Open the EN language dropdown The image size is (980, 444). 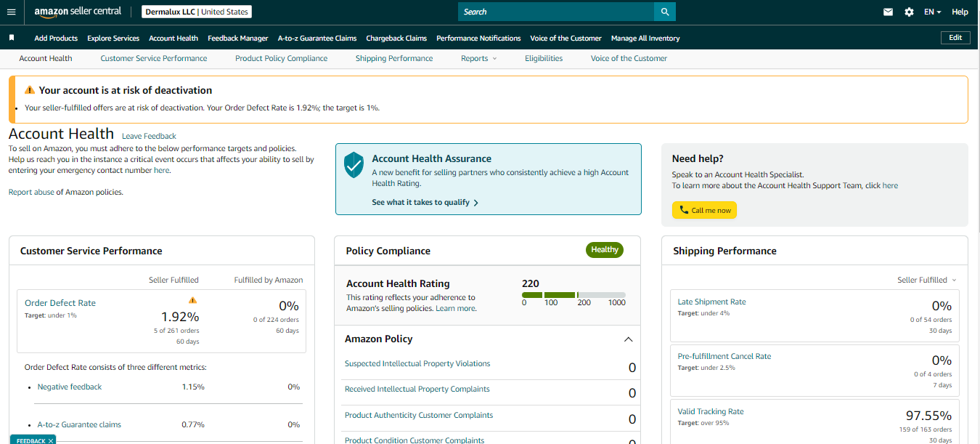[932, 12]
